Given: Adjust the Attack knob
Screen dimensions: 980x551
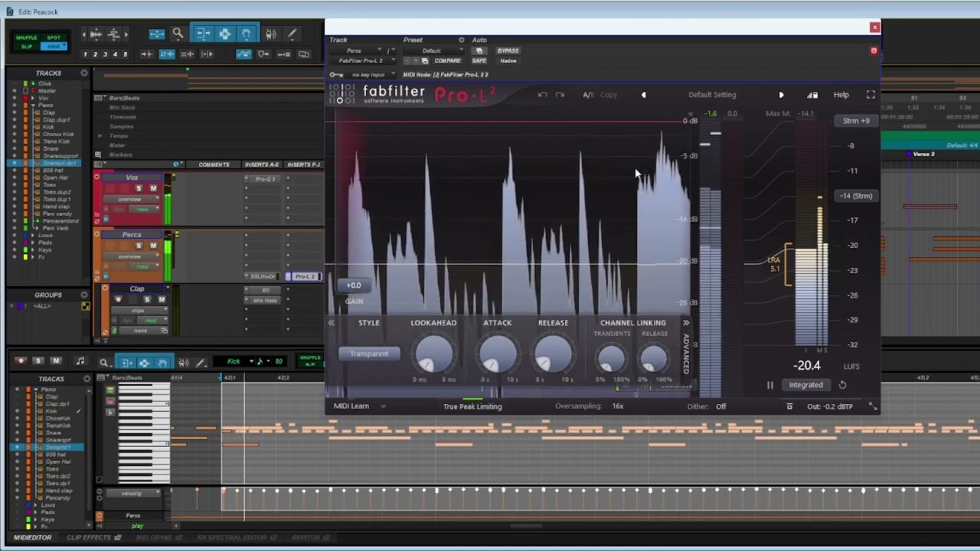Looking at the screenshot, I should [x=497, y=354].
